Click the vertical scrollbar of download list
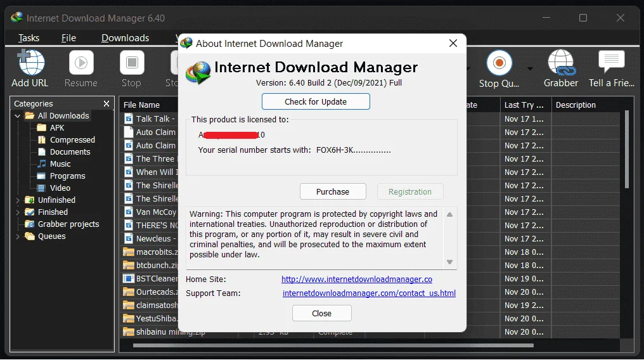This screenshot has height=360, width=644. (627, 150)
